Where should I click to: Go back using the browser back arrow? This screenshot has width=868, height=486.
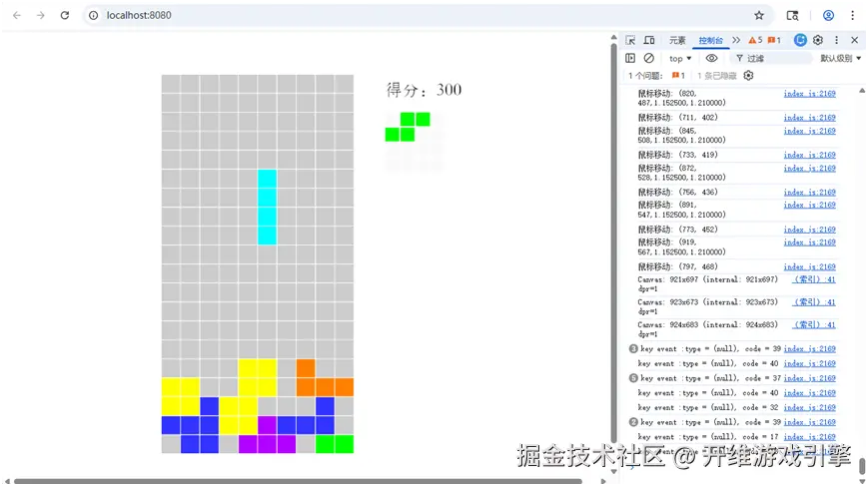[17, 16]
